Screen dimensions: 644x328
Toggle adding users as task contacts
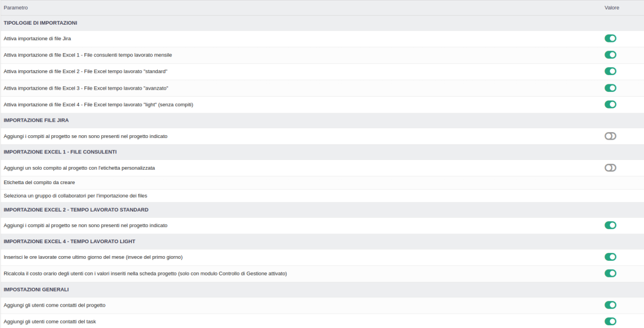(610, 322)
